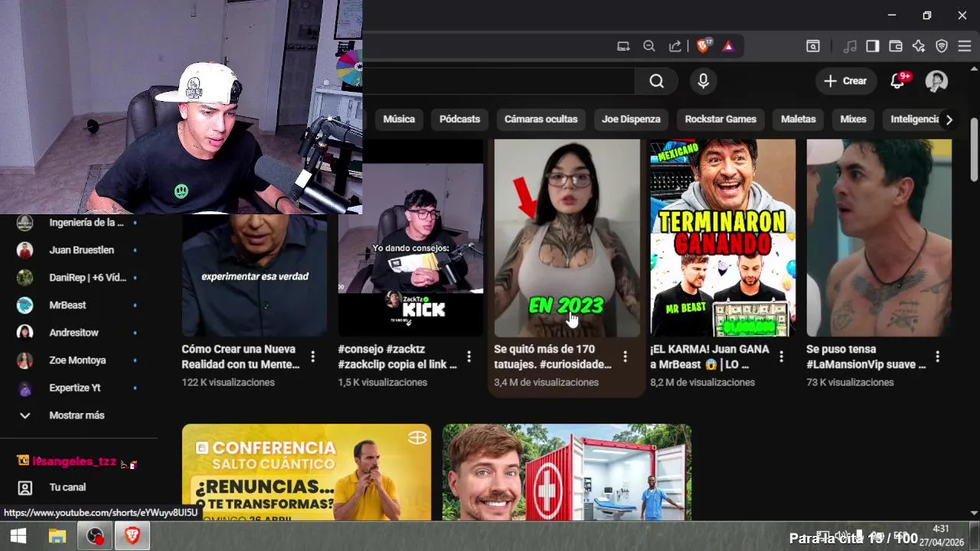980x551 pixels.
Task: Click the Brave browser taskbar icon
Action: [132, 536]
